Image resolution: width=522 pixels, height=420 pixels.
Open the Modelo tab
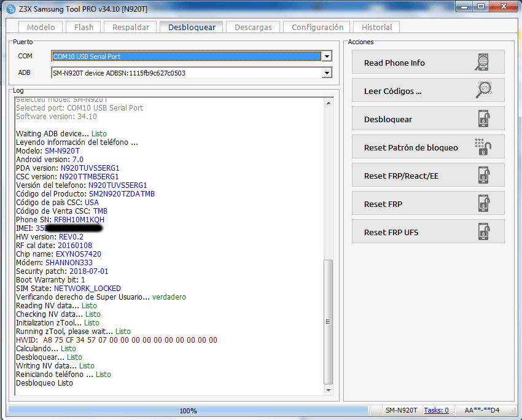click(x=41, y=27)
